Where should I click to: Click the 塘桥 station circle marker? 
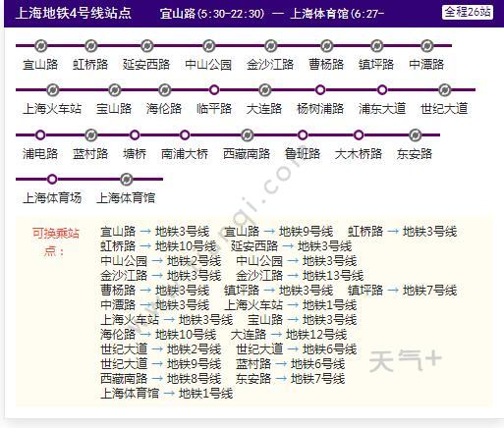click(135, 134)
